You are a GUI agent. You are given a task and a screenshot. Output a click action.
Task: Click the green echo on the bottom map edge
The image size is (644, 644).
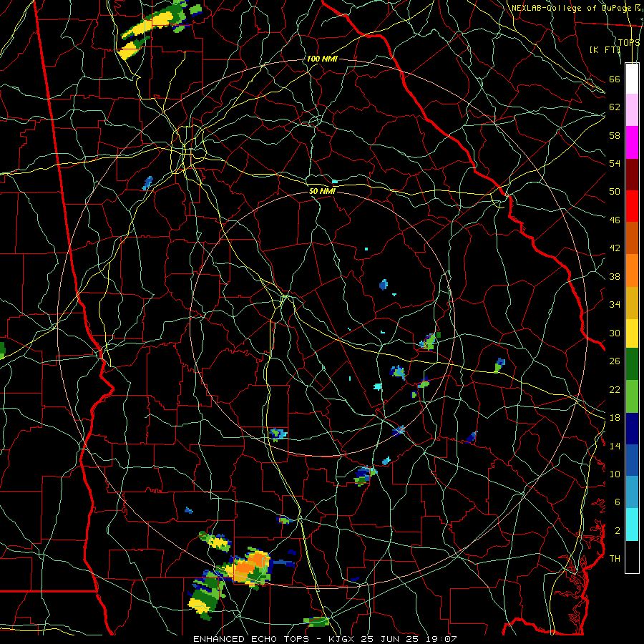(316, 621)
